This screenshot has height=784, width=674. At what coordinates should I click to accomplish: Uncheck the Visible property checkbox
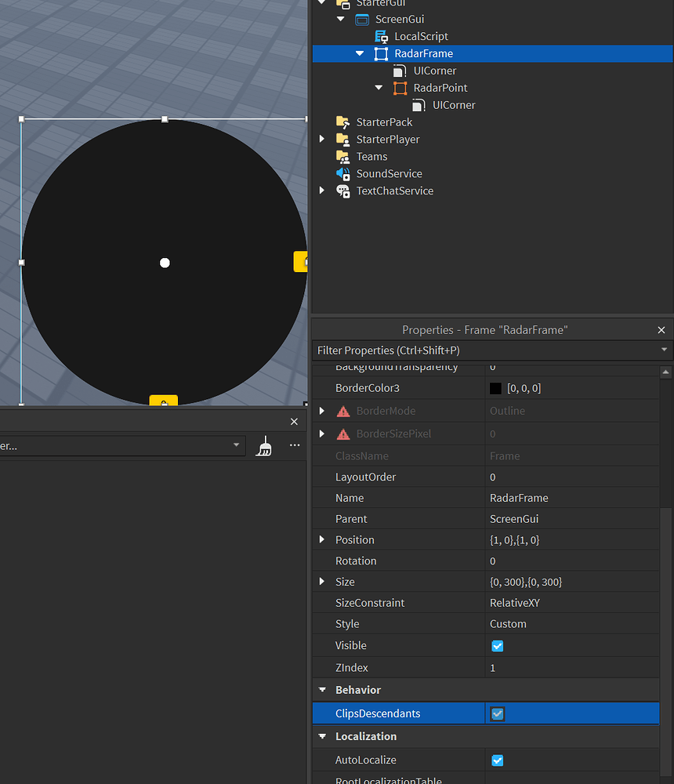497,645
